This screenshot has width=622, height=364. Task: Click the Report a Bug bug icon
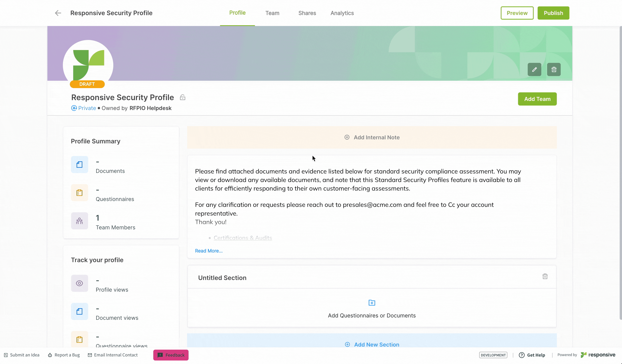(x=50, y=355)
